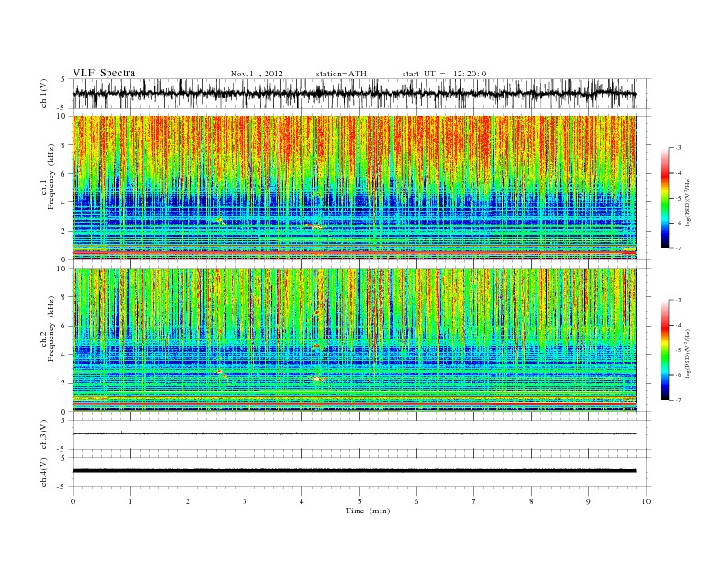Click tick label 1 on the Time axis
This screenshot has width=728, height=563.
pyautogui.click(x=131, y=501)
